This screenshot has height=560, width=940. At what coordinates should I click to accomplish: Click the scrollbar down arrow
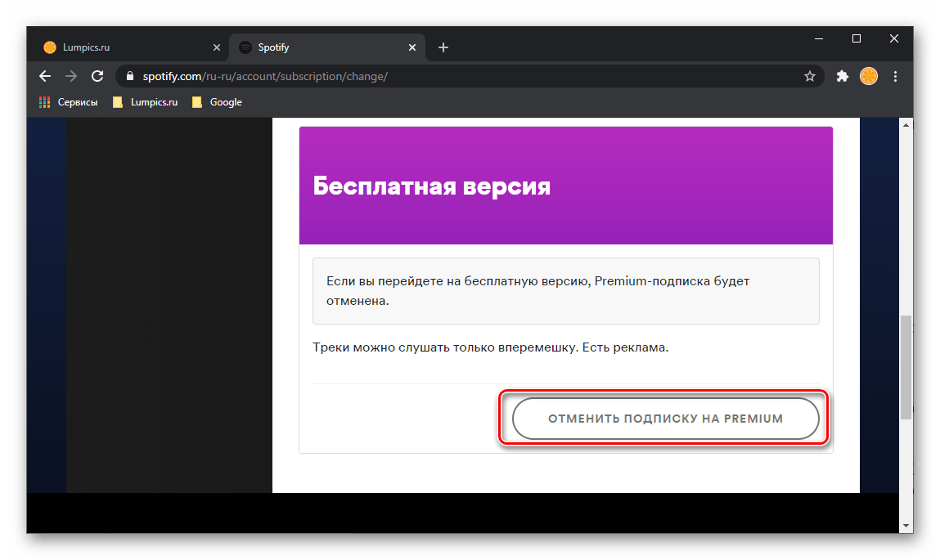[x=906, y=526]
